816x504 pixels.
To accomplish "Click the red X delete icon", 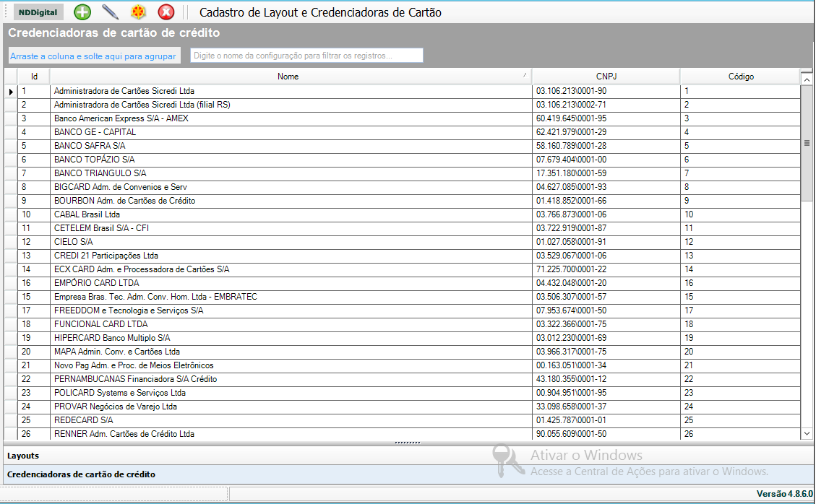I will [x=166, y=12].
